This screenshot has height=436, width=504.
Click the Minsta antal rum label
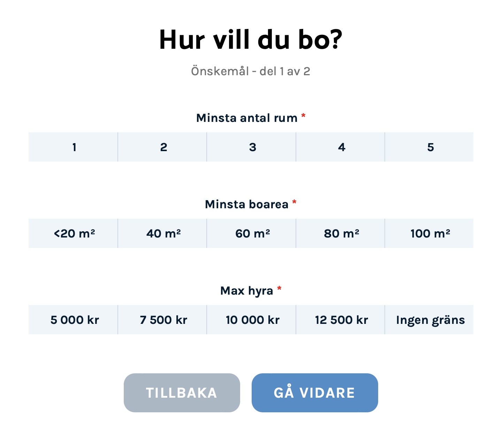coord(247,118)
